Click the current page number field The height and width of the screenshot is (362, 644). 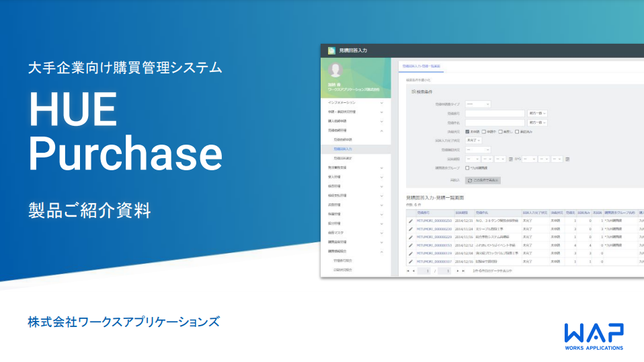coord(424,271)
